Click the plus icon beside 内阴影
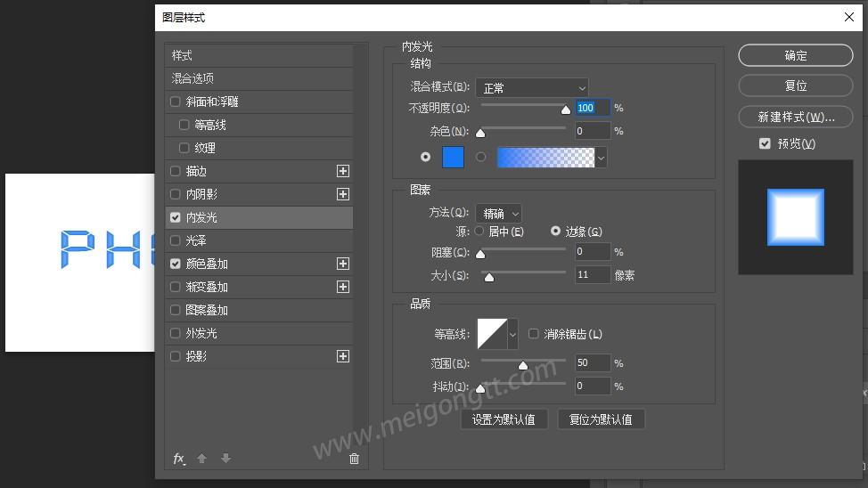The width and height of the screenshot is (868, 488). 343,194
